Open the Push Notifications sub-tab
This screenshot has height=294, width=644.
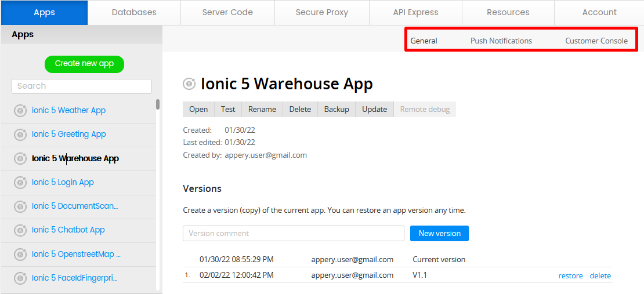[501, 41]
